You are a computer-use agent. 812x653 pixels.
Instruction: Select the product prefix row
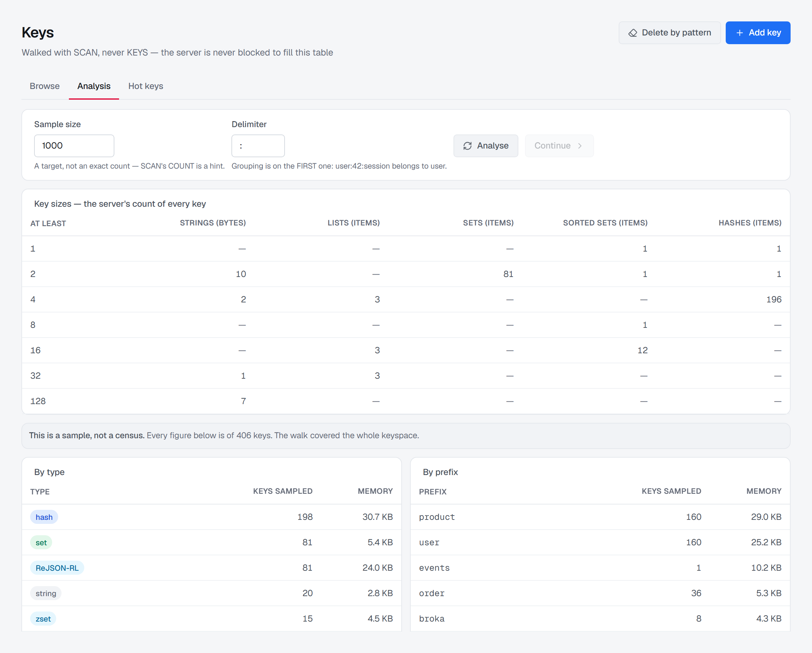600,517
